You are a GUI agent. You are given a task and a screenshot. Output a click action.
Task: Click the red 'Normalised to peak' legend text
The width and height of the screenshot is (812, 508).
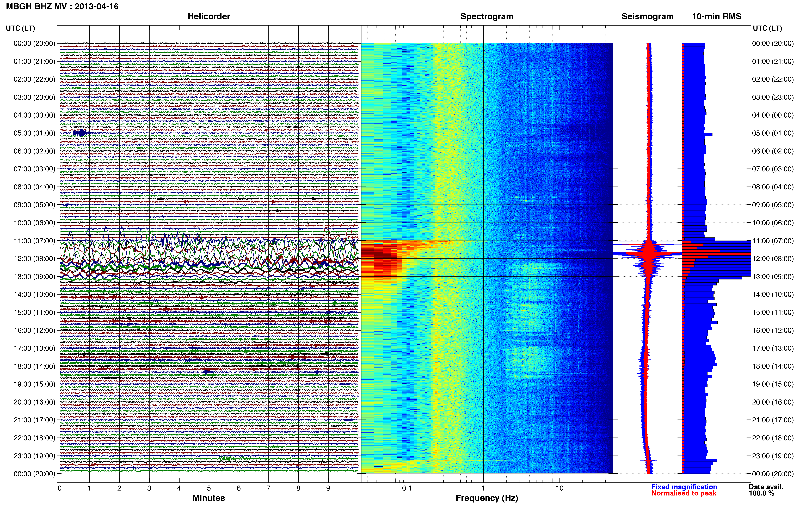pyautogui.click(x=684, y=493)
